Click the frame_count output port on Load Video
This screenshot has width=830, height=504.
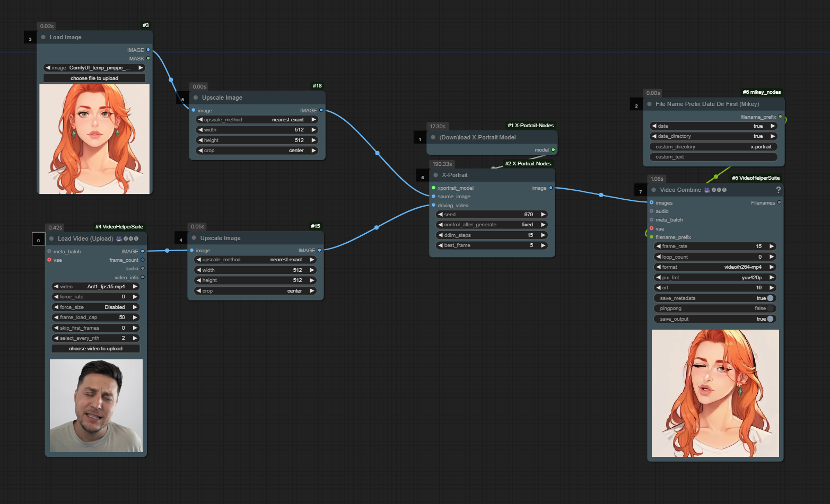pos(143,260)
